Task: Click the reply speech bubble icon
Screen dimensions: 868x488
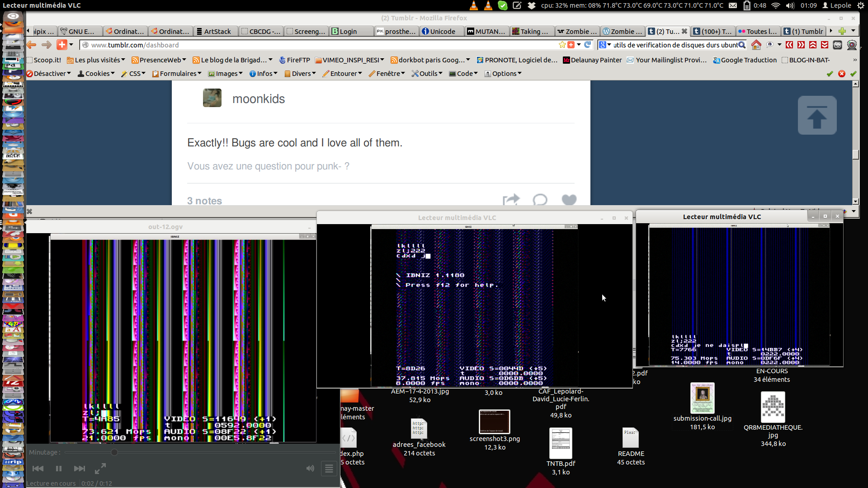Action: (x=540, y=200)
